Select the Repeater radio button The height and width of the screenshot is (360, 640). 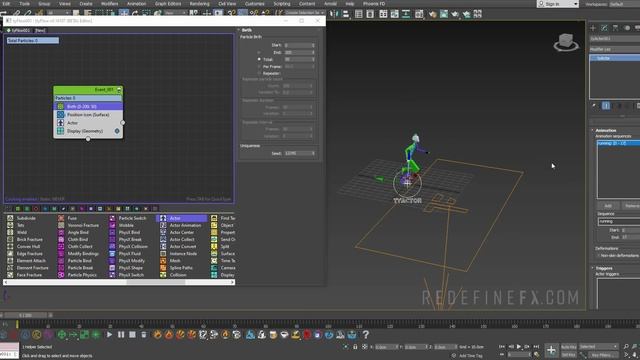(259, 73)
